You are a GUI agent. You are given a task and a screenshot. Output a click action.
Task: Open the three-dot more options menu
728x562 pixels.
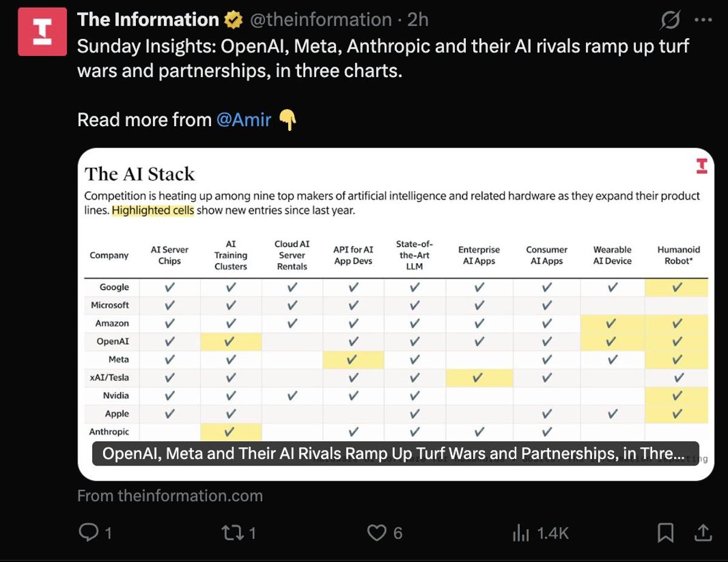(x=703, y=20)
